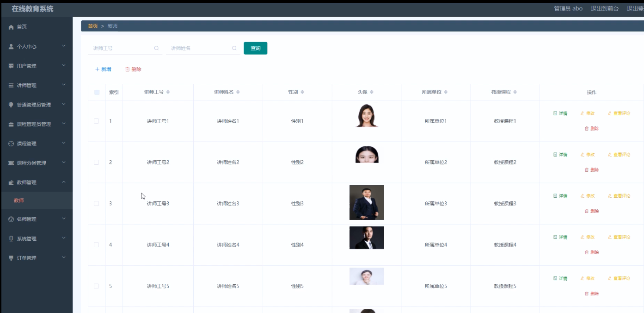Delete row 讲师工号3 via its 删除

[592, 211]
